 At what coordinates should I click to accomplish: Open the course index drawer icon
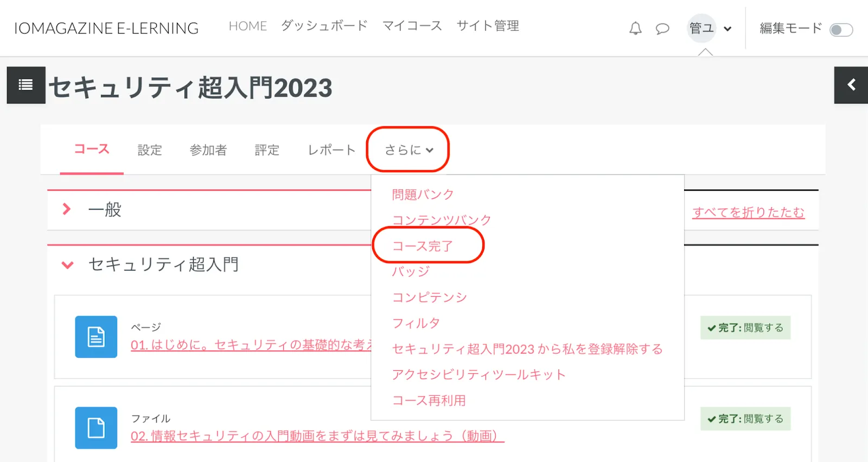(x=25, y=85)
